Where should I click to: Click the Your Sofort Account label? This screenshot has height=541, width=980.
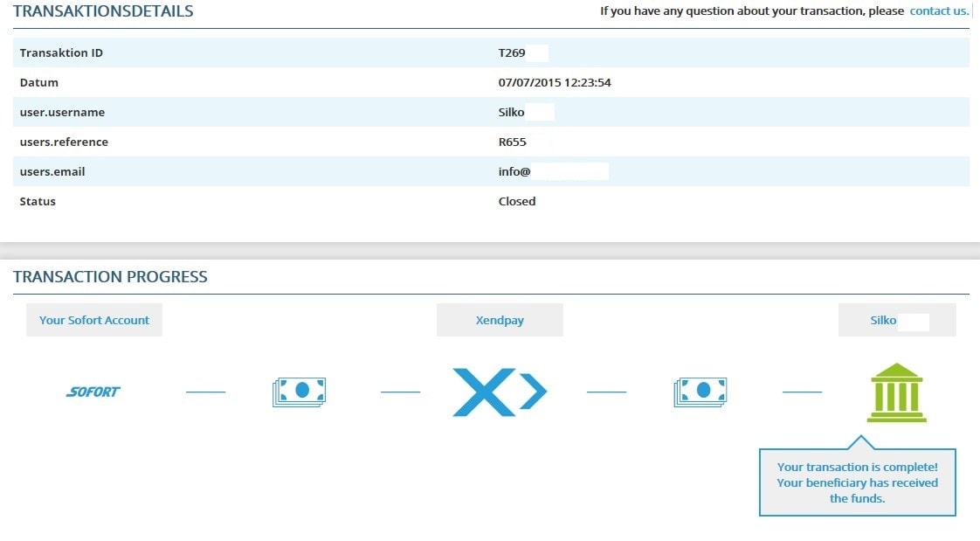tap(94, 320)
